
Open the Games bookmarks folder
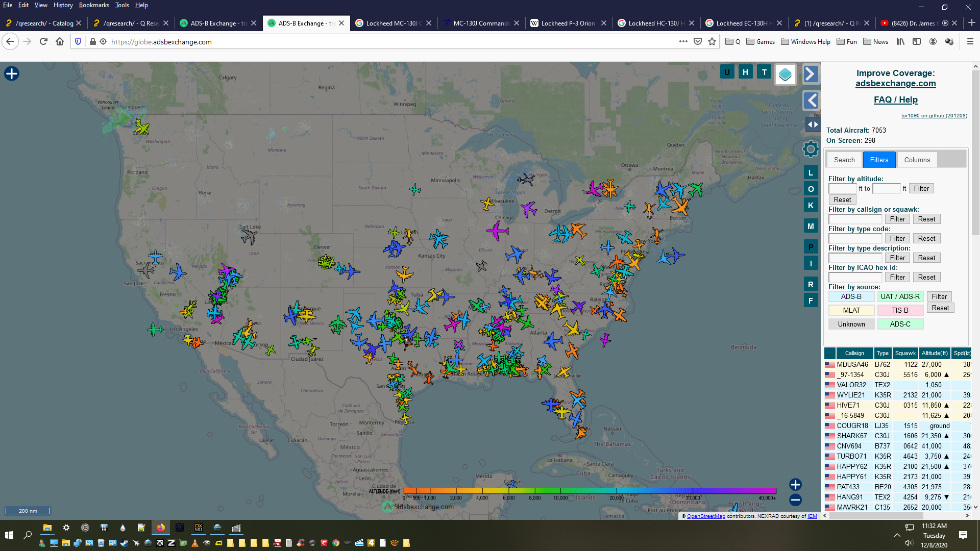[760, 42]
